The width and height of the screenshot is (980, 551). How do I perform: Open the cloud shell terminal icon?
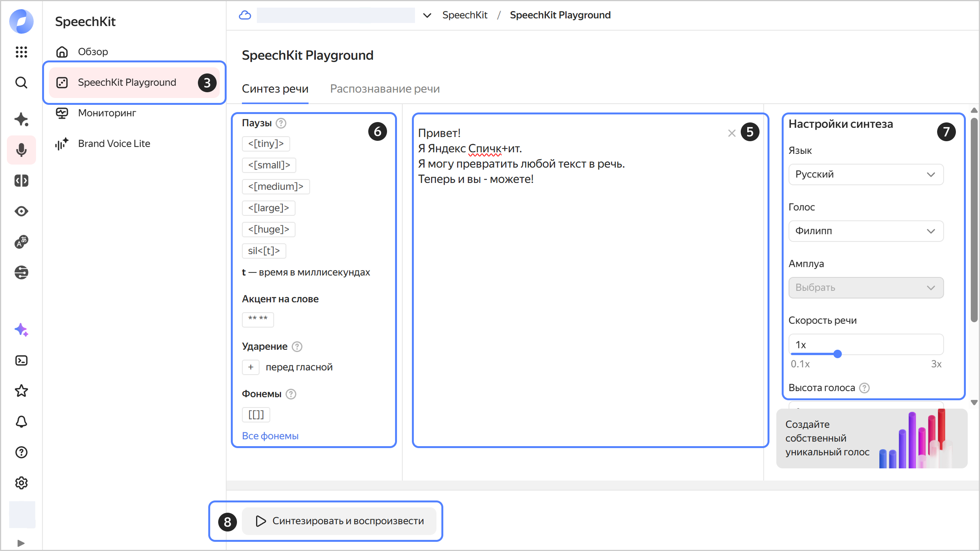21,360
